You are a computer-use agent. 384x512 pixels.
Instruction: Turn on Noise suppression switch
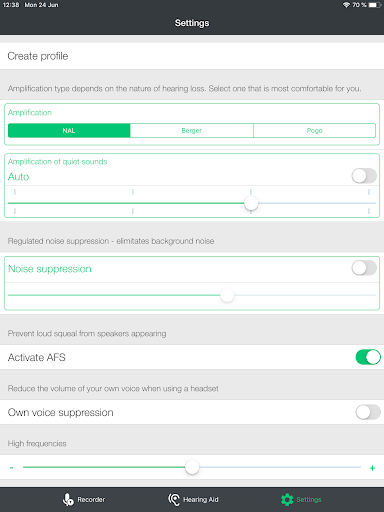coord(364,268)
